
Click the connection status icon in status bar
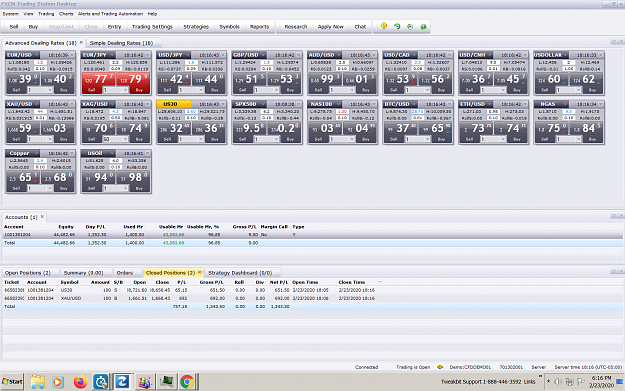tap(440, 367)
